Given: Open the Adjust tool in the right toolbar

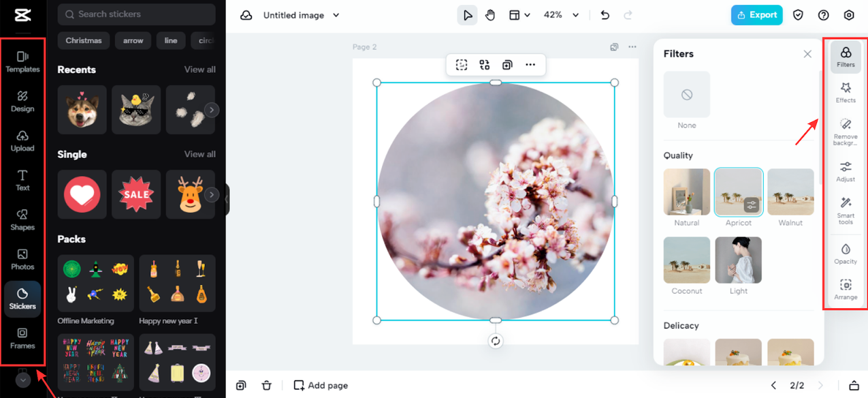Looking at the screenshot, I should coord(846,172).
